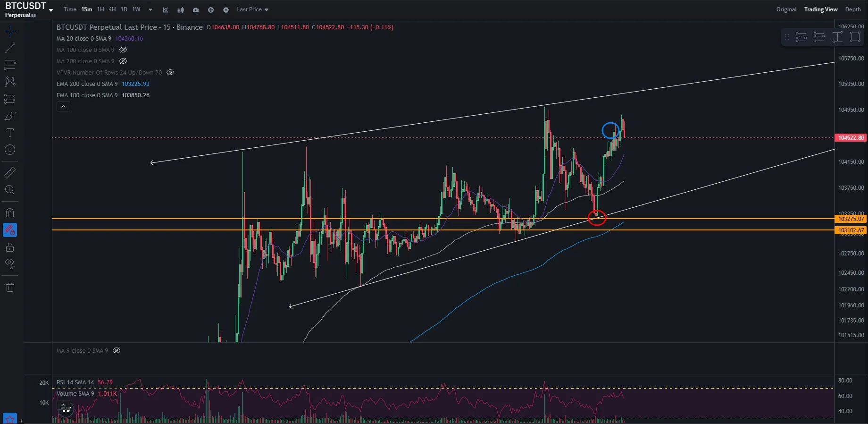868x424 pixels.
Task: Collapse the indicator legend with chevron button
Action: [x=63, y=107]
